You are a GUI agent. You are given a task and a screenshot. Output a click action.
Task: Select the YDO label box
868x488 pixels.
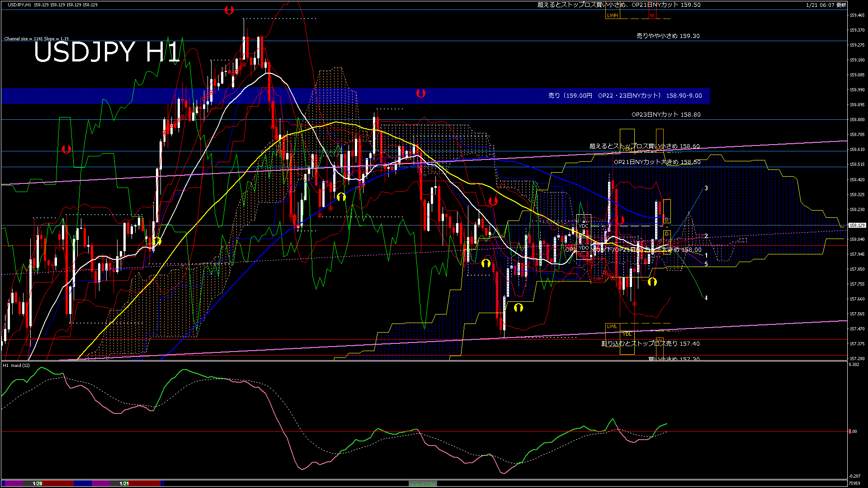(584, 248)
